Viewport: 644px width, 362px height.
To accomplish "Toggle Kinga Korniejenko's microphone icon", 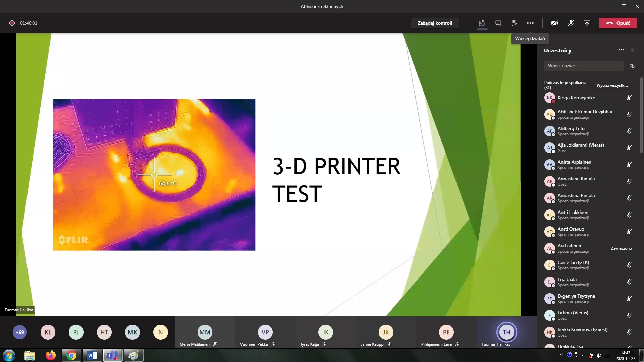I will pyautogui.click(x=629, y=98).
